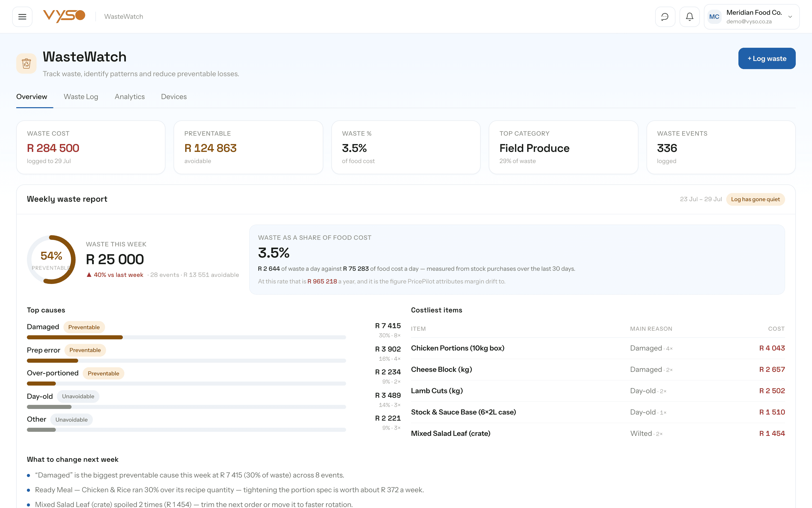
Task: Click the 40% vs last week text
Action: tap(119, 275)
